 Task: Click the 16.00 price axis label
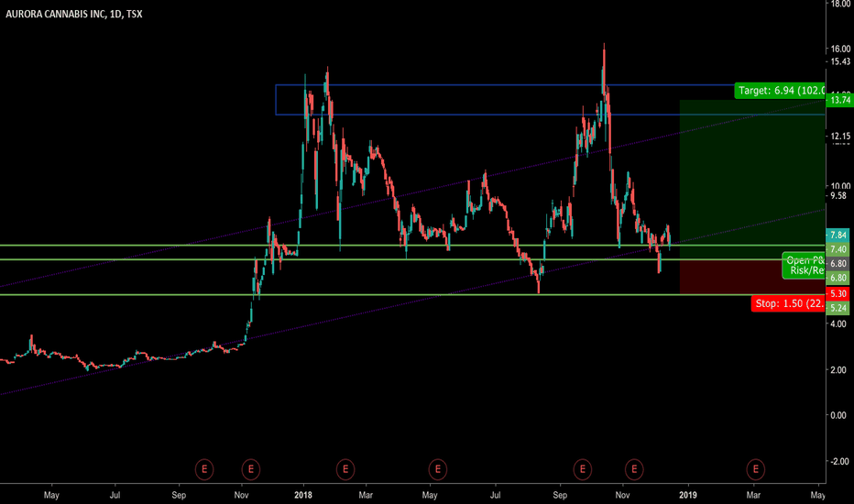click(840, 49)
